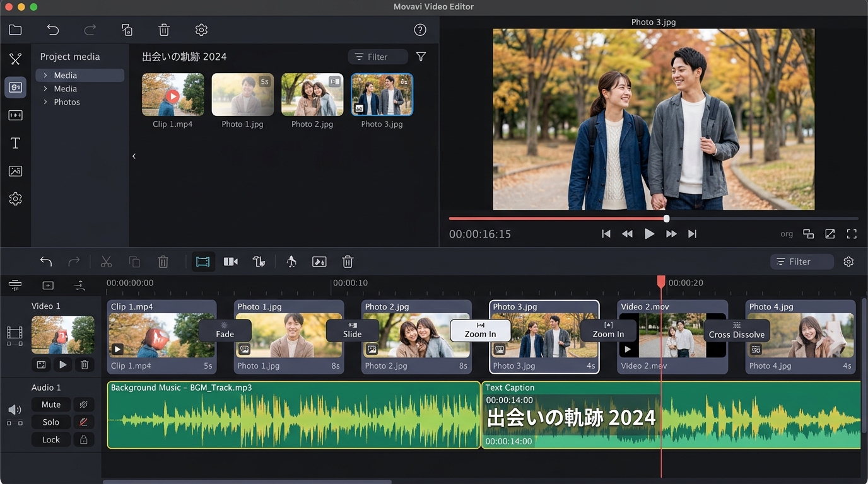Select the Background Music BGM_Track.mp3 clip

[294, 415]
